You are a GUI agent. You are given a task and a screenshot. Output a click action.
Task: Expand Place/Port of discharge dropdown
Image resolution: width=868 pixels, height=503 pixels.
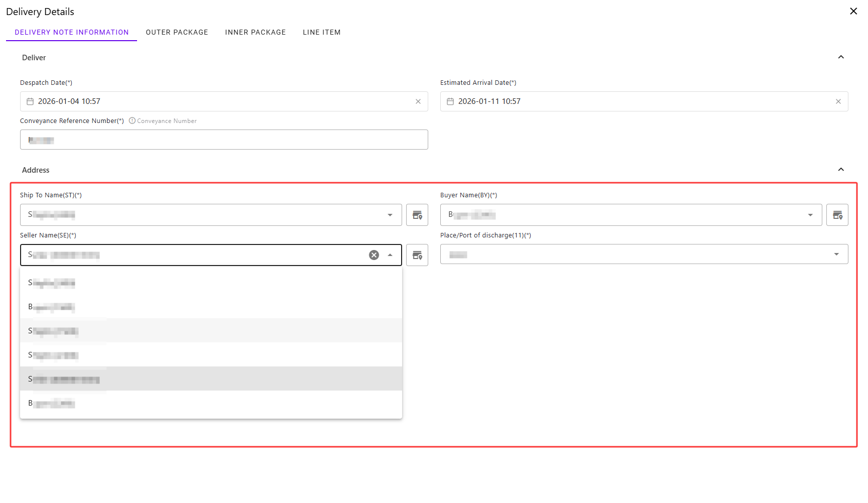coord(836,254)
